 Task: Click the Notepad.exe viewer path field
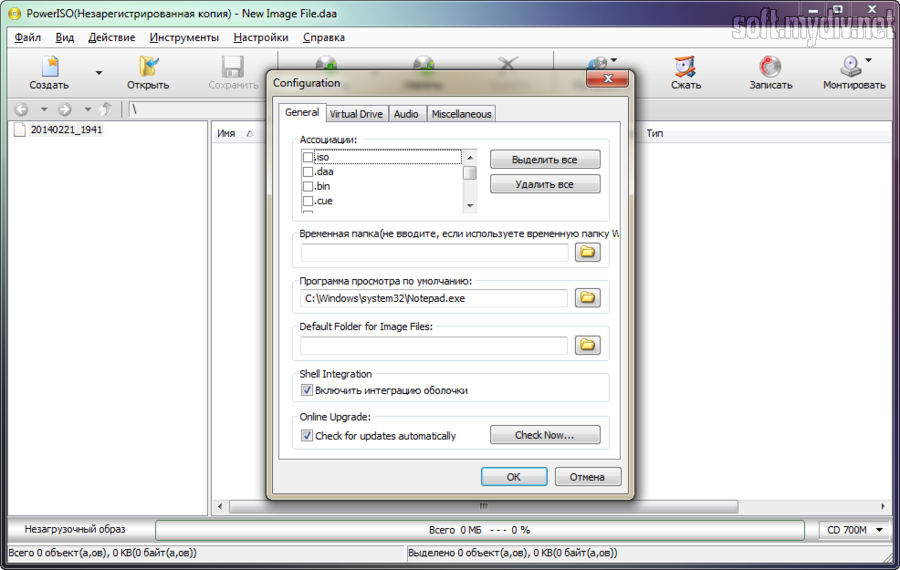click(x=435, y=298)
